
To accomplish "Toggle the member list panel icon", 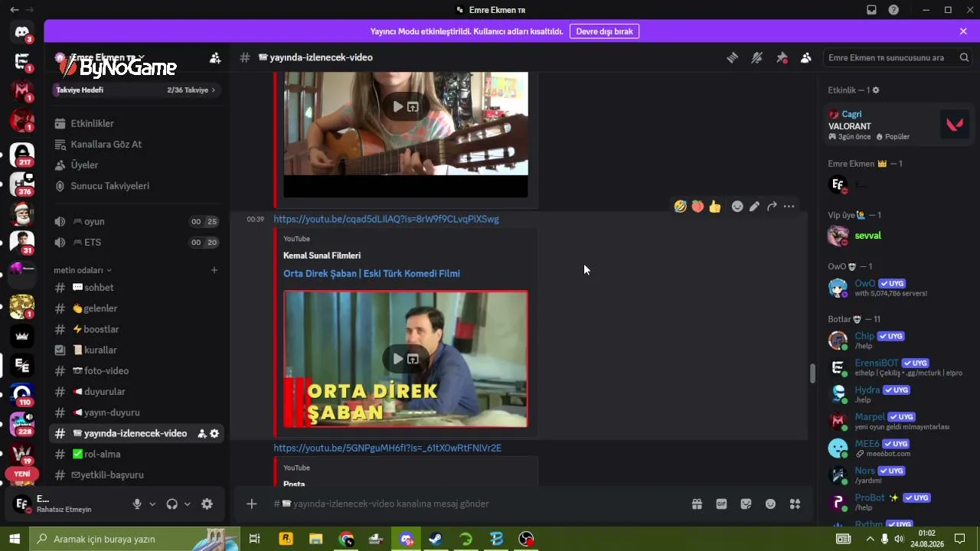I will (806, 57).
